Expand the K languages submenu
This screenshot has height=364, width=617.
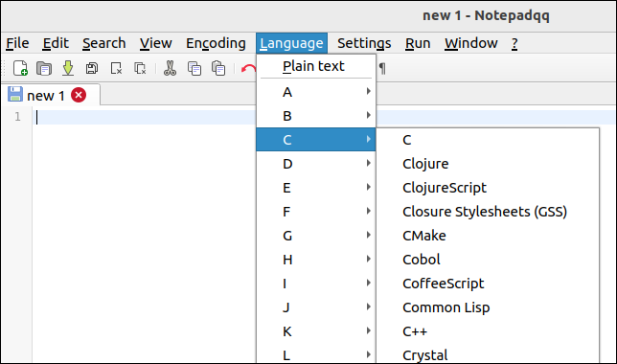pos(316,331)
